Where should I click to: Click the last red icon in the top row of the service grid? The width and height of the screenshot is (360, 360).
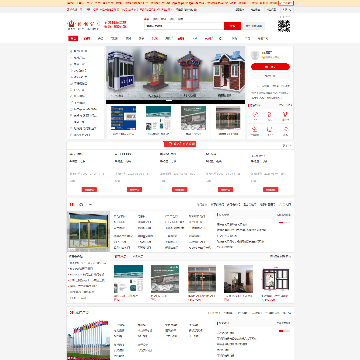[285, 115]
